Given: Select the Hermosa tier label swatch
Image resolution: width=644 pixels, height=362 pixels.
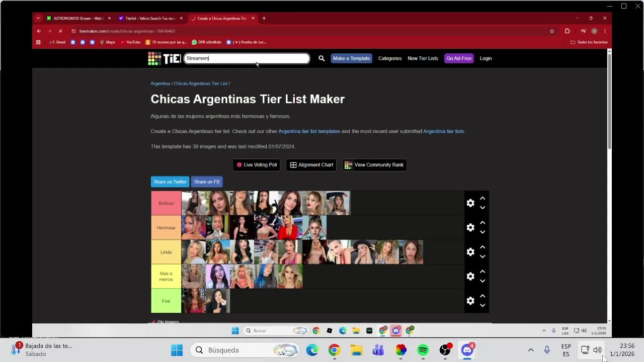Looking at the screenshot, I should pyautogui.click(x=166, y=228).
